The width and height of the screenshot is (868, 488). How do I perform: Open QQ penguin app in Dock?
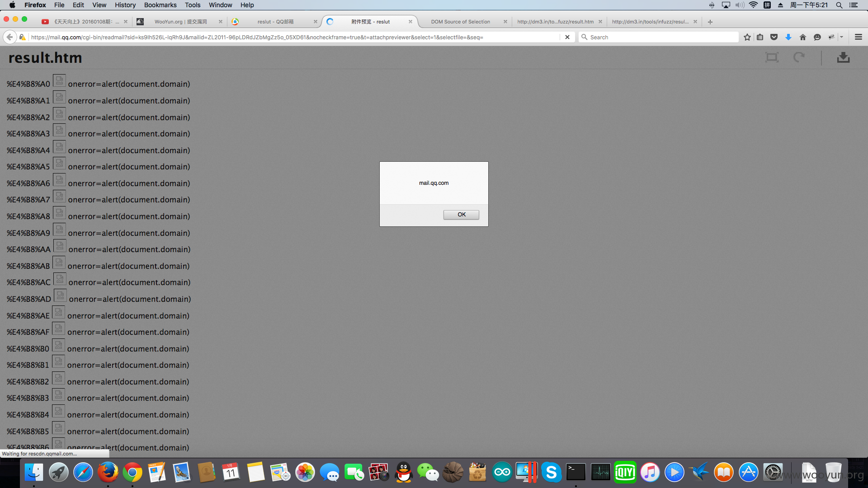[403, 473]
